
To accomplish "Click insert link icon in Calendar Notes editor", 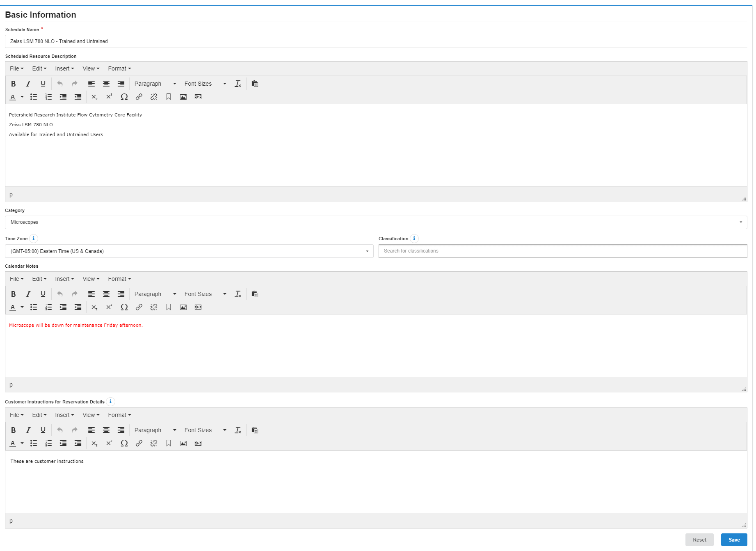I will point(139,307).
